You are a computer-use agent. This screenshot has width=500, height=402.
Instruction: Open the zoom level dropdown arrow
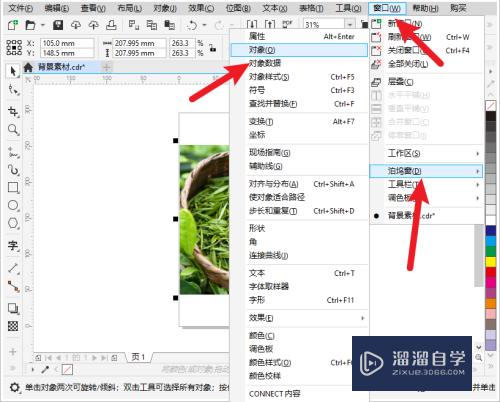350,25
